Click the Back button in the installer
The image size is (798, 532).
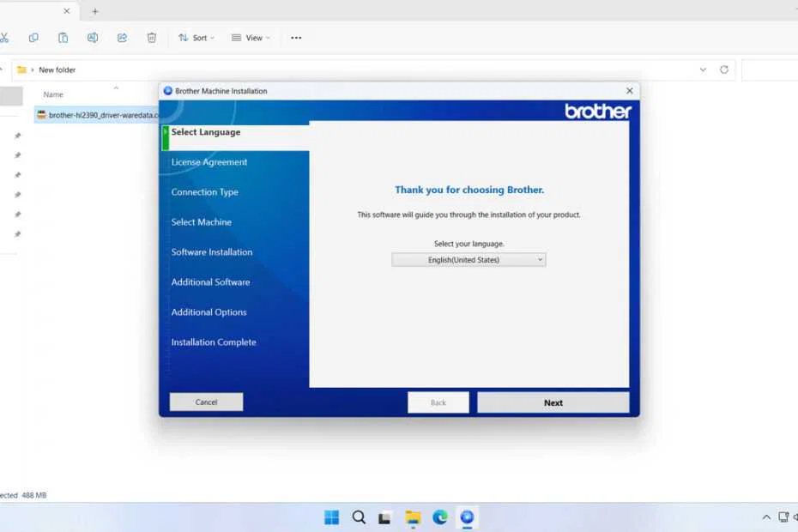tap(438, 402)
